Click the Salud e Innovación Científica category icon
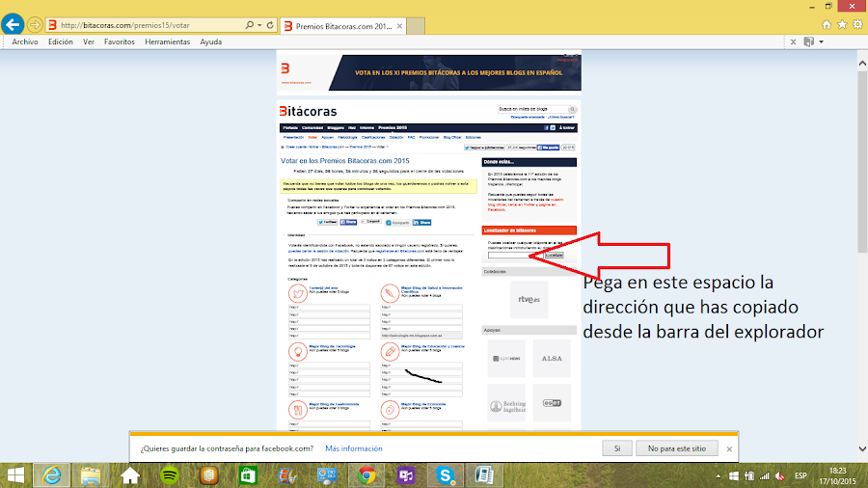This screenshot has height=488, width=868. (390, 293)
